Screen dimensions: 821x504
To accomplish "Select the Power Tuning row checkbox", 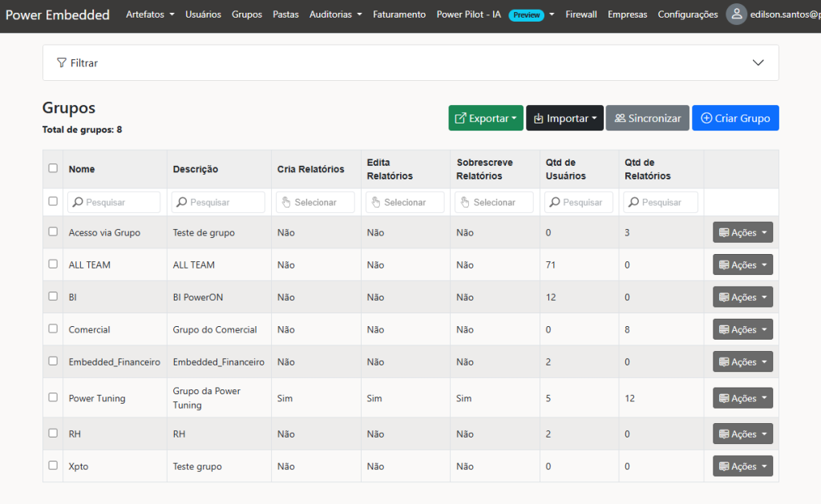I will tap(53, 397).
